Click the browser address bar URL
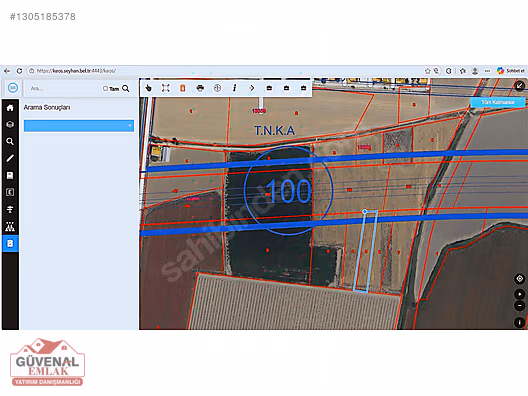The width and height of the screenshot is (528, 396). (x=76, y=71)
